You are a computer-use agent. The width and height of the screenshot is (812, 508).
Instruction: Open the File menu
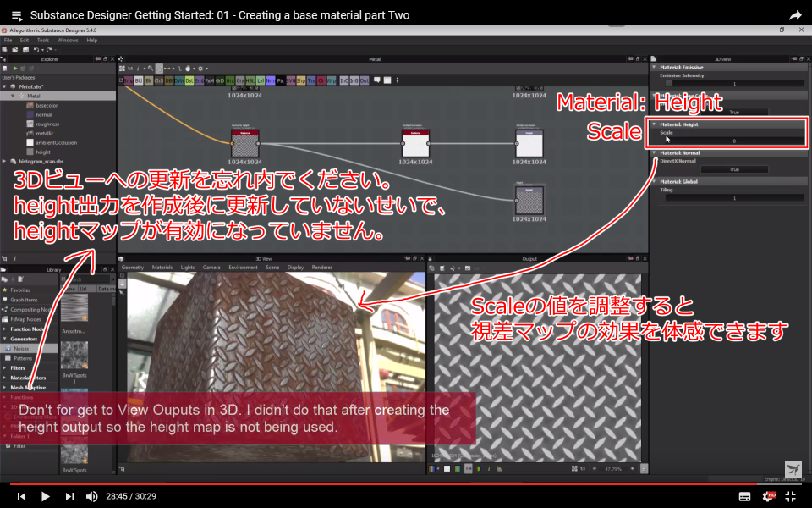[x=8, y=40]
